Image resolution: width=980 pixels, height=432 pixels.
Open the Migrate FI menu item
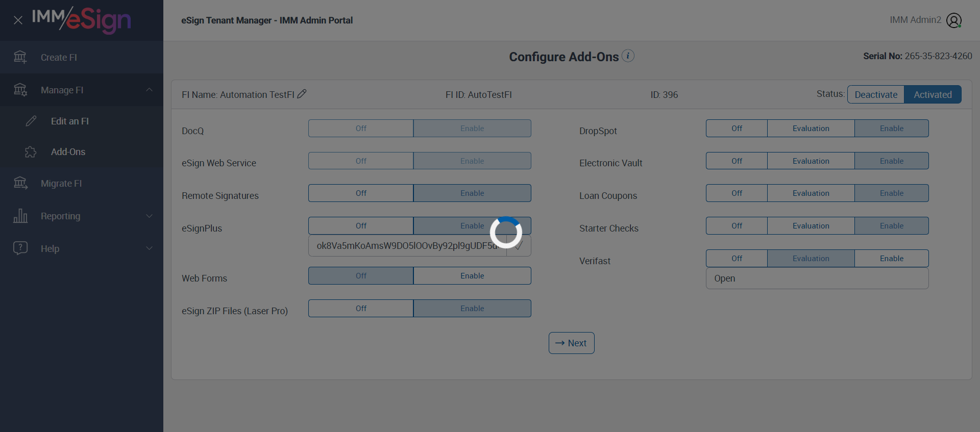tap(82, 183)
